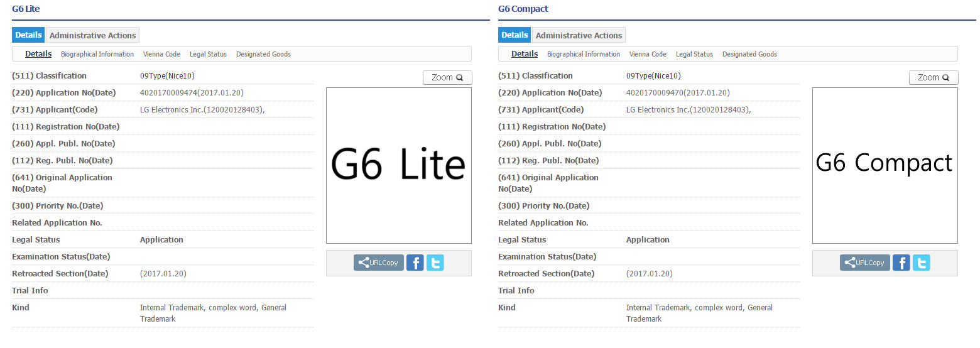Open Details tab in G6 Lite panel
The width and height of the screenshot is (980, 348).
28,35
